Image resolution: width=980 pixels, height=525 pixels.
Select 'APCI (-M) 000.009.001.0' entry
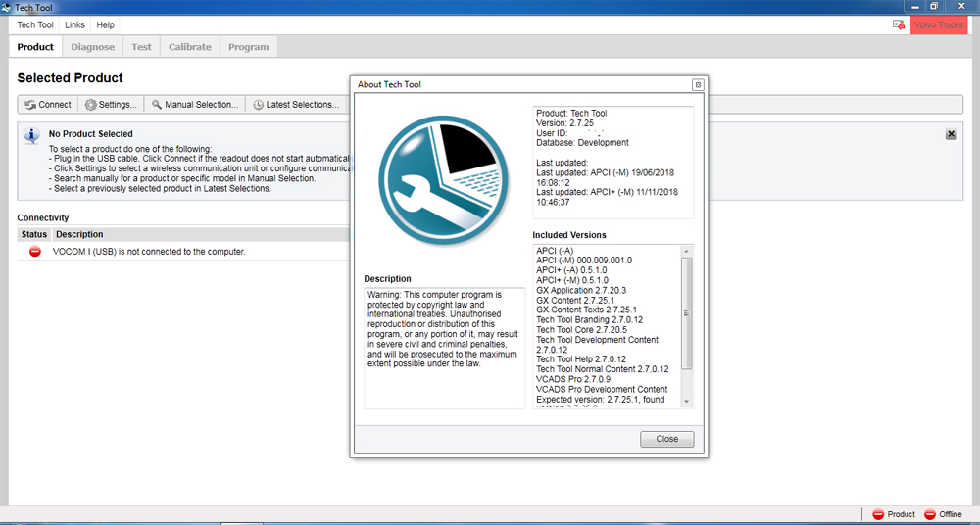[584, 260]
